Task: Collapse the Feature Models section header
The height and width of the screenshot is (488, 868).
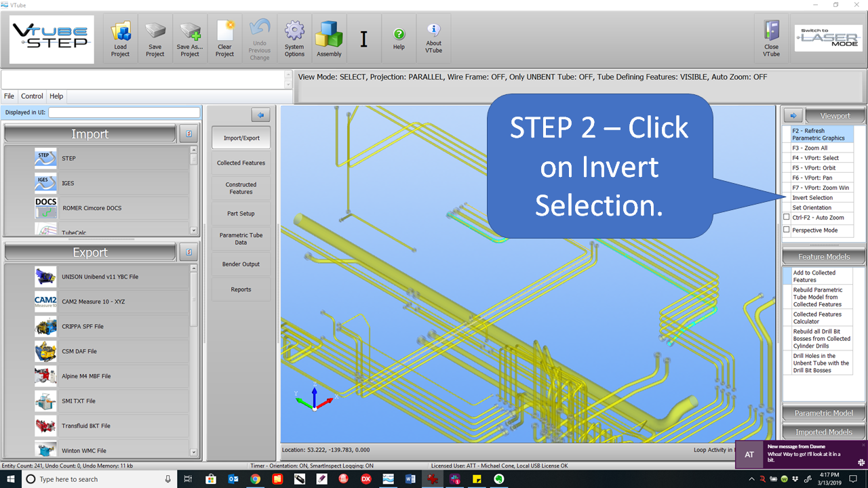Action: (x=823, y=257)
